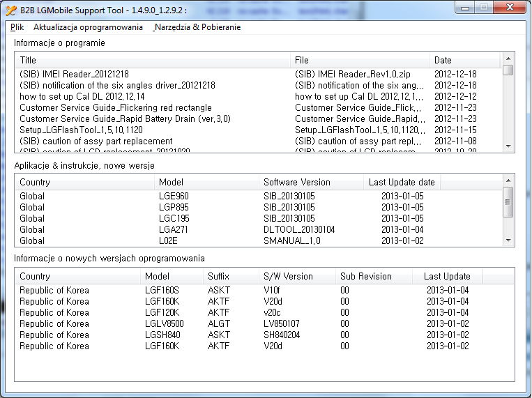Select the LGP895 model row

click(258, 207)
